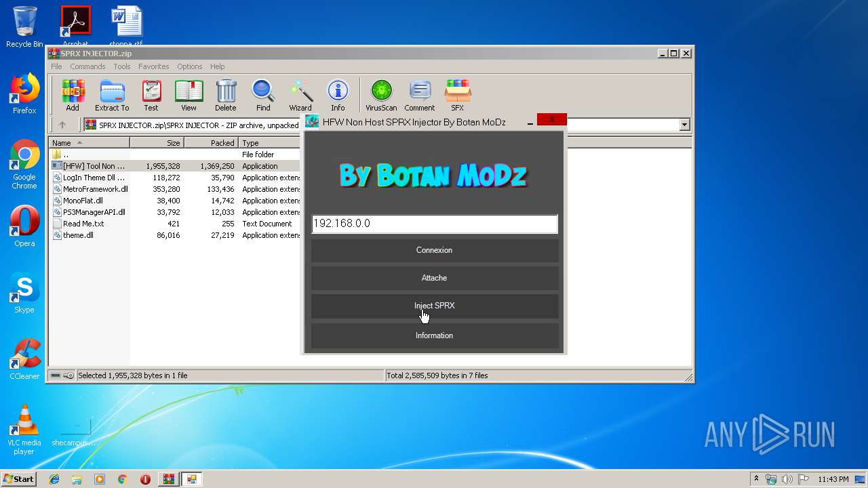Launch Firefox desktop shortcut
Screen dimensions: 868x488
pos(24,94)
